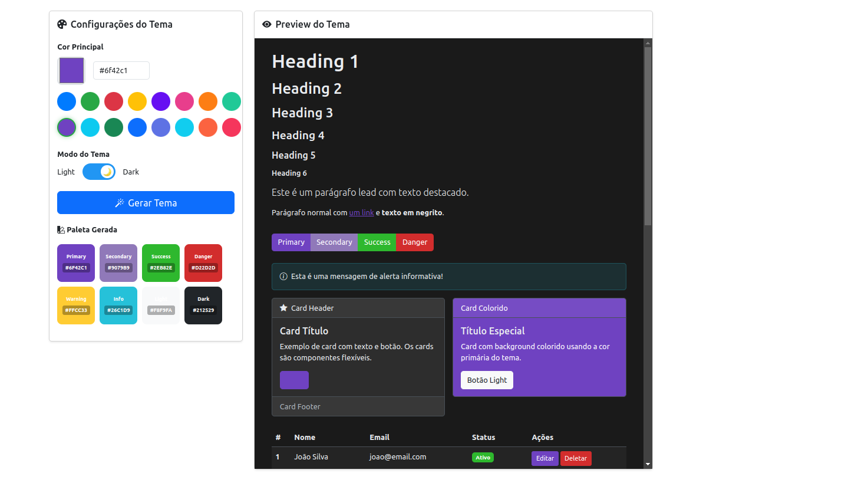Click the Nome table column header
The image size is (868, 496).
tap(305, 438)
